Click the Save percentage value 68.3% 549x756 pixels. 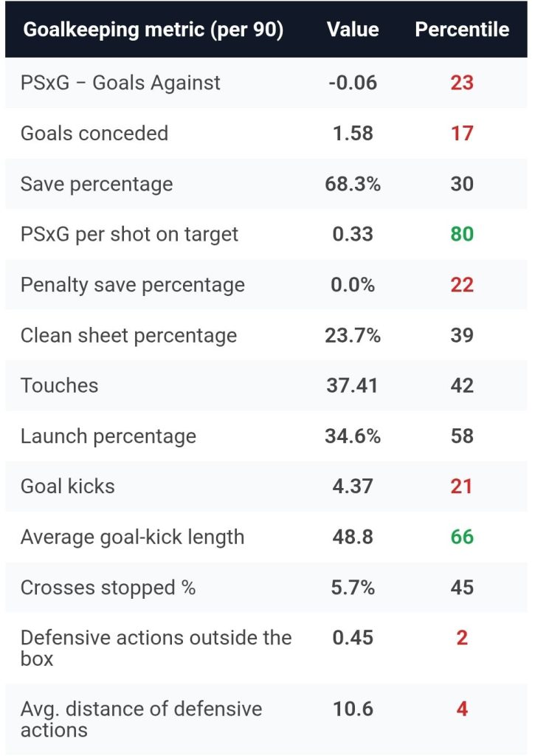pos(353,184)
